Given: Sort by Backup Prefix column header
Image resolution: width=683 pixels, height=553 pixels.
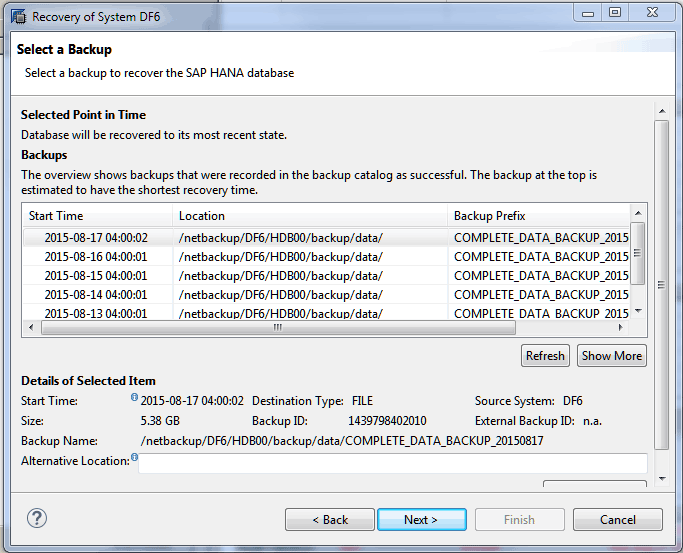Looking at the screenshot, I should point(539,216).
